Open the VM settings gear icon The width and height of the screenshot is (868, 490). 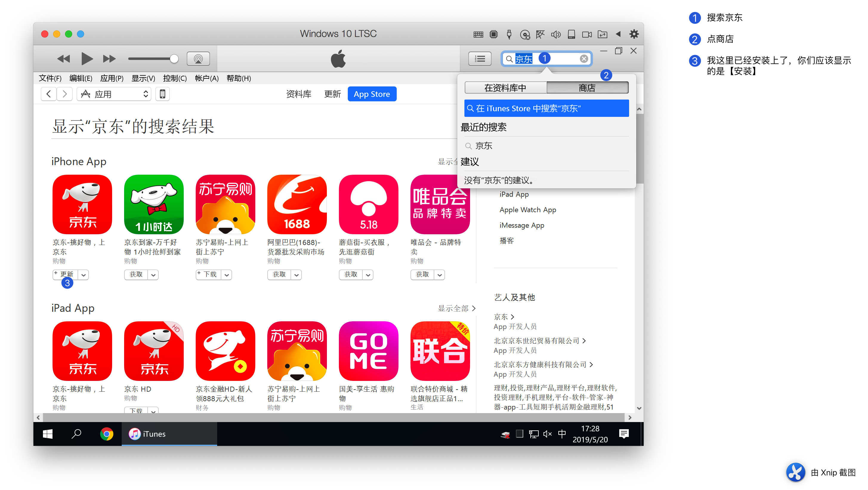coord(634,34)
